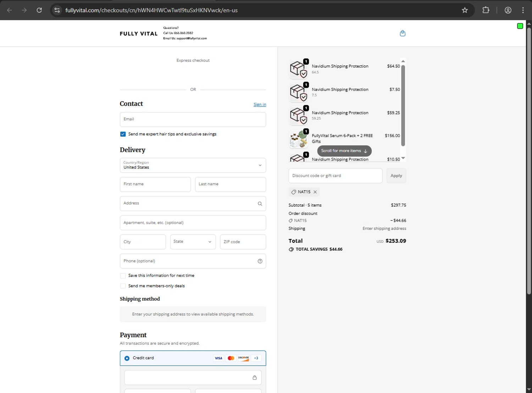This screenshot has width=532, height=393.
Task: Click the Mastercard logo
Action: [x=231, y=358]
